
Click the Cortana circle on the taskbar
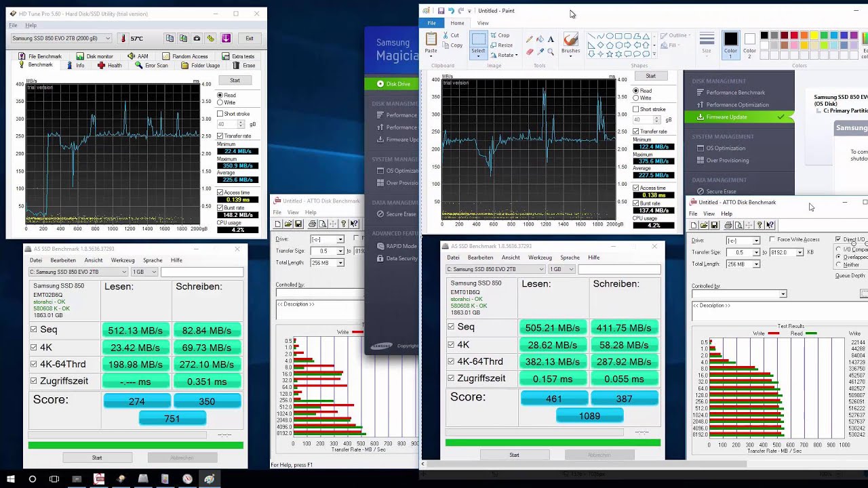pos(33,479)
